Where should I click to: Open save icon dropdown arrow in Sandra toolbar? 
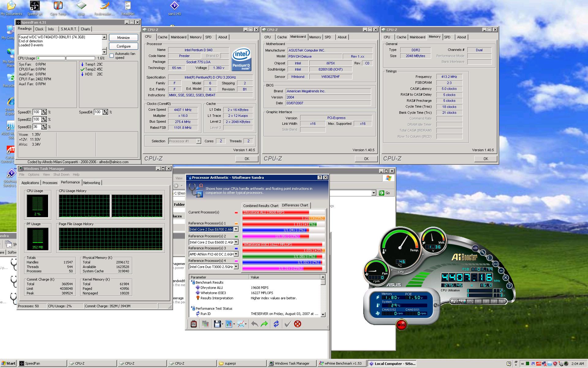[x=222, y=324]
